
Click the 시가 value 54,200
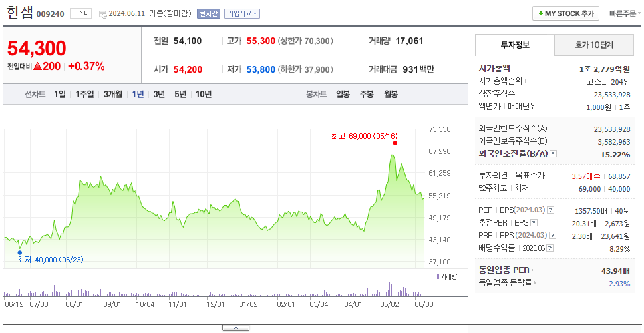188,69
